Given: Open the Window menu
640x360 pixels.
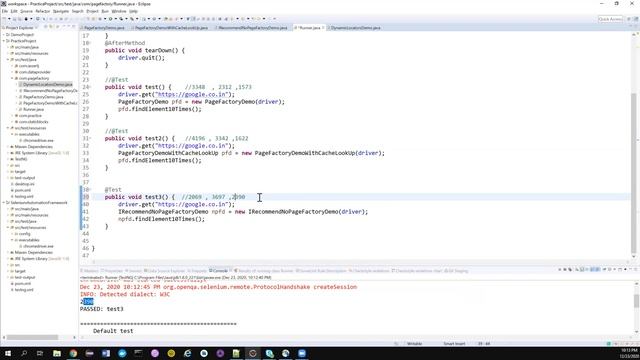Looking at the screenshot, I should click(119, 11).
